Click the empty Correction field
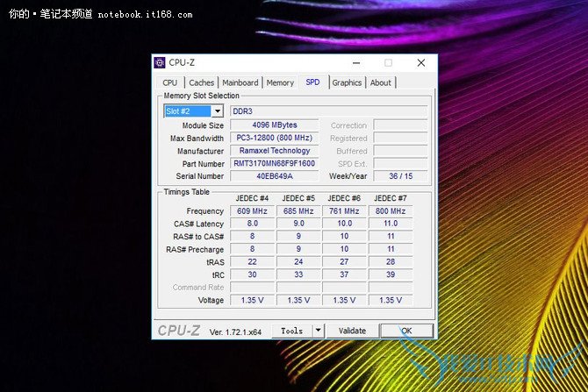Viewport: 588px width, 392px height. (x=400, y=125)
